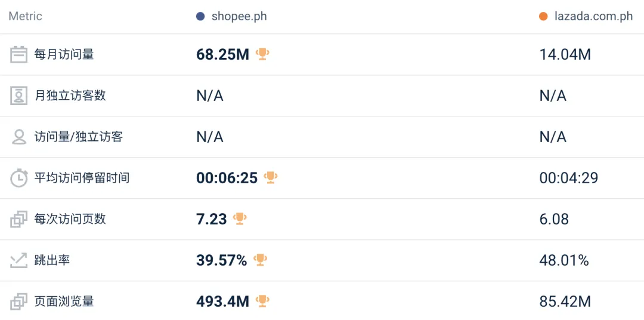The image size is (644, 320).
Task: Click the orange dot beside lazada.com.ph
Action: click(543, 17)
